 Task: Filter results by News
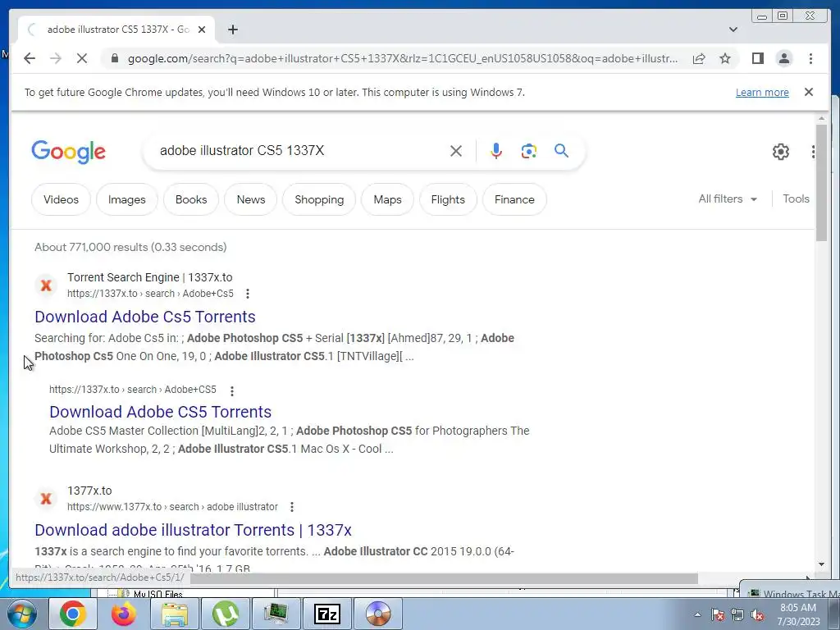tap(251, 199)
